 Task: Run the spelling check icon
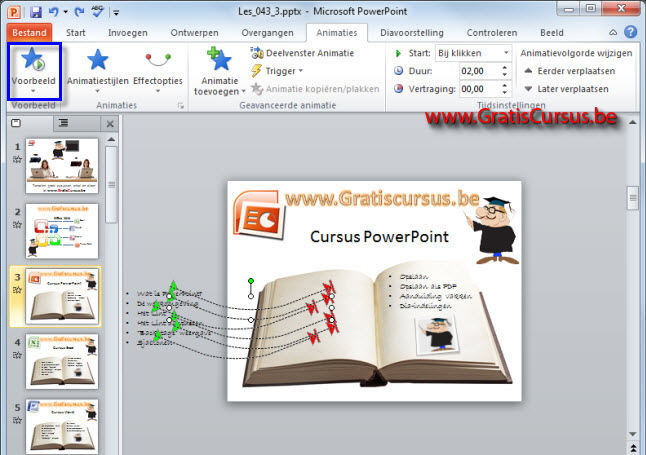coord(98,11)
